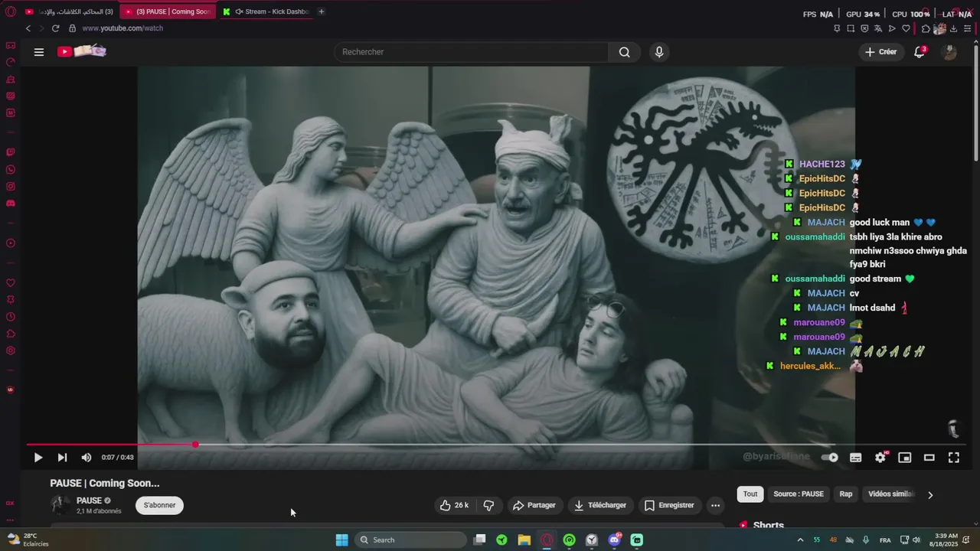Open the browser downloads icon
980x551 pixels.
(954, 28)
